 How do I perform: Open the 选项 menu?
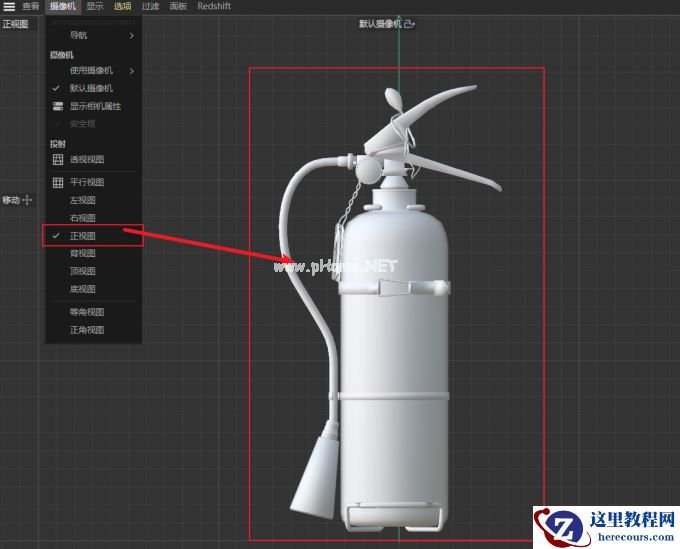122,6
